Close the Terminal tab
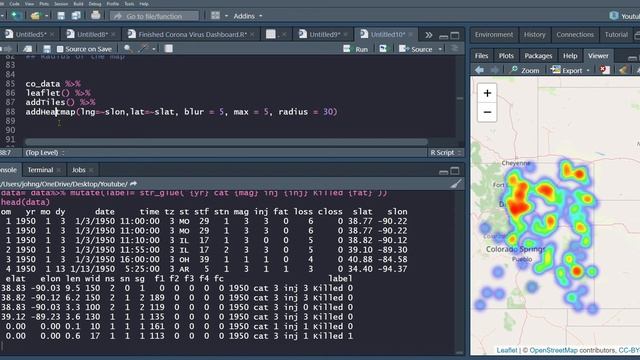Viewport: 640px width, 360px height. (x=59, y=170)
